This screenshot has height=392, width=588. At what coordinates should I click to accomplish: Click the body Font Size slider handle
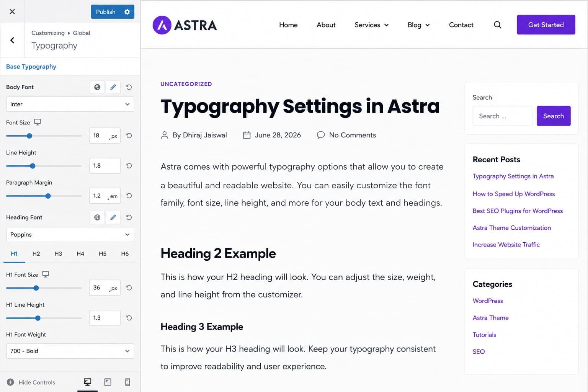click(29, 136)
